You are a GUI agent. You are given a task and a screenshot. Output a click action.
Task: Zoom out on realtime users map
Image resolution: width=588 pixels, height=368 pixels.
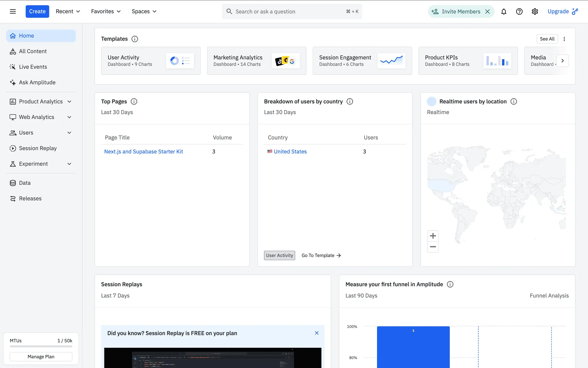(x=433, y=247)
